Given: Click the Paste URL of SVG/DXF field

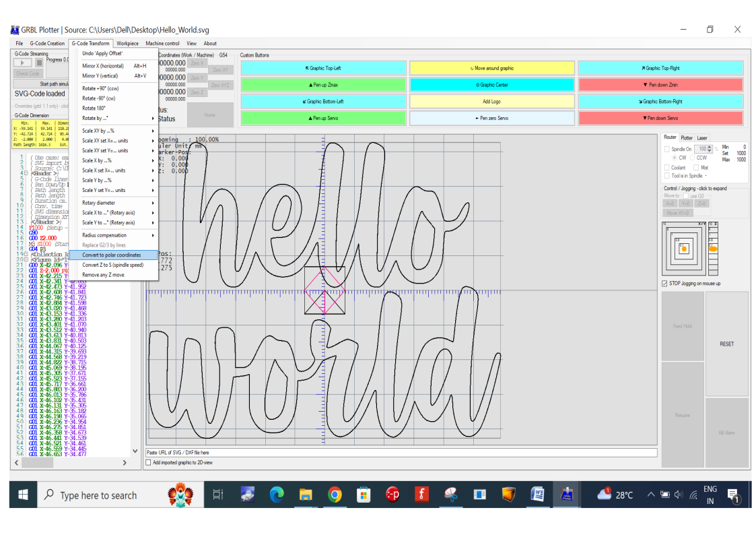Looking at the screenshot, I should 401,453.
